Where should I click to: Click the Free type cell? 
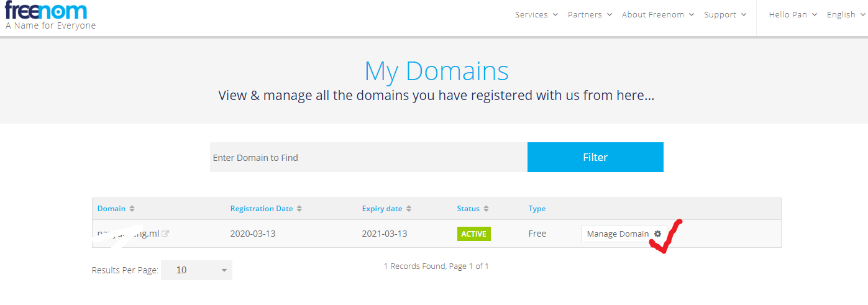click(x=537, y=234)
